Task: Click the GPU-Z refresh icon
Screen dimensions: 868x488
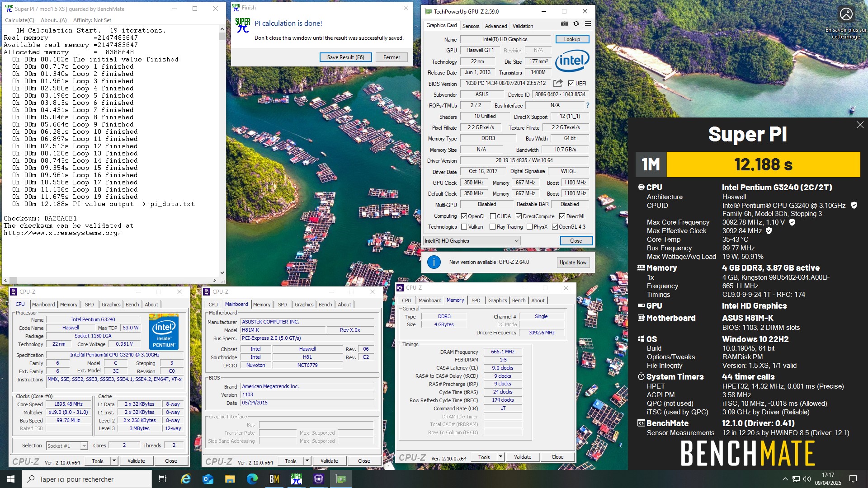Action: click(576, 24)
